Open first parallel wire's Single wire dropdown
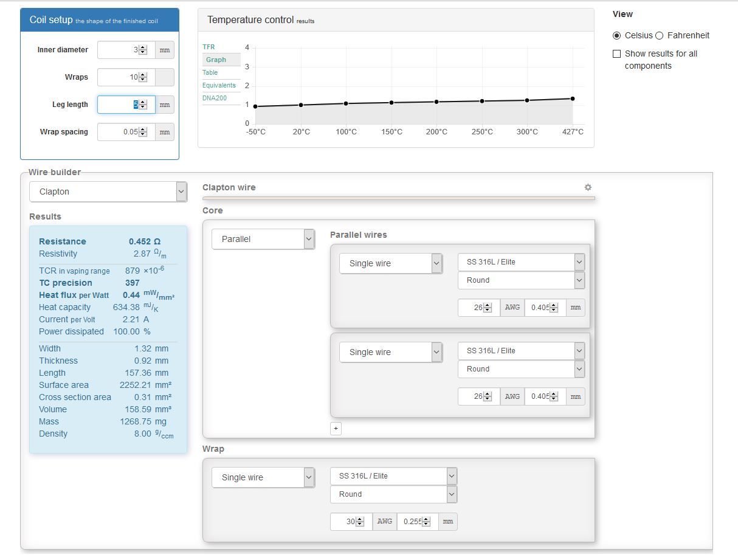738x560 pixels. (x=391, y=263)
